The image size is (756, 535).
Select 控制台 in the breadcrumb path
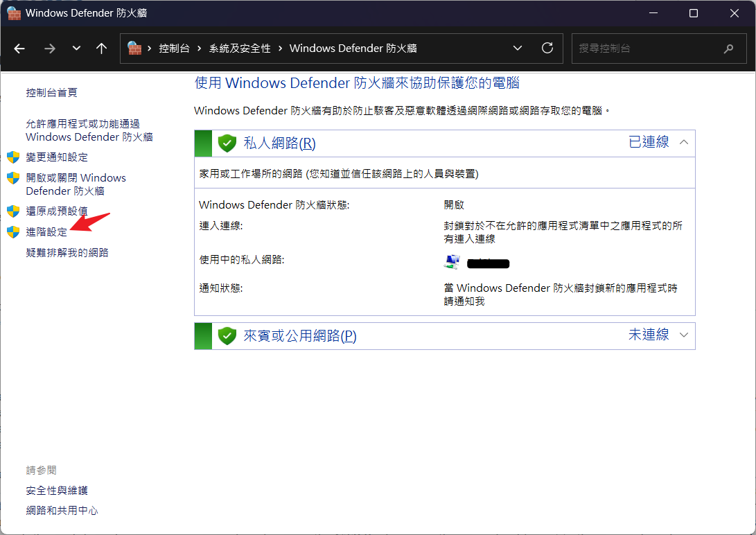(174, 49)
